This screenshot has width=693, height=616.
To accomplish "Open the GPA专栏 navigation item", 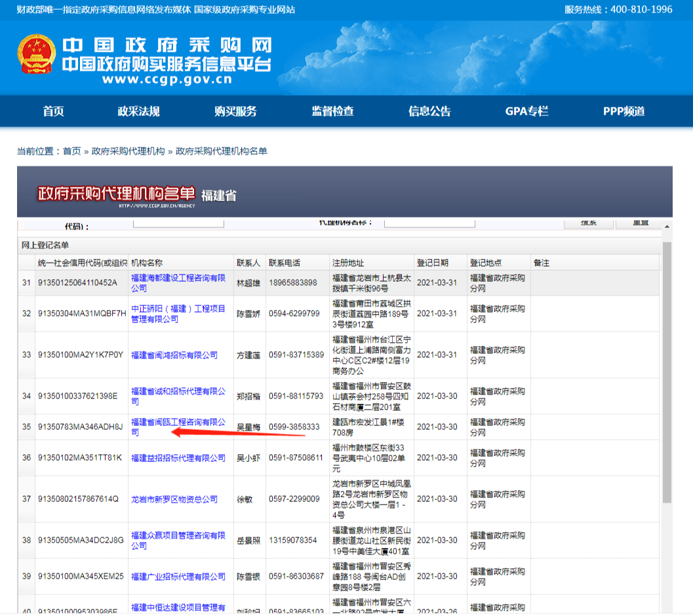I will [526, 111].
